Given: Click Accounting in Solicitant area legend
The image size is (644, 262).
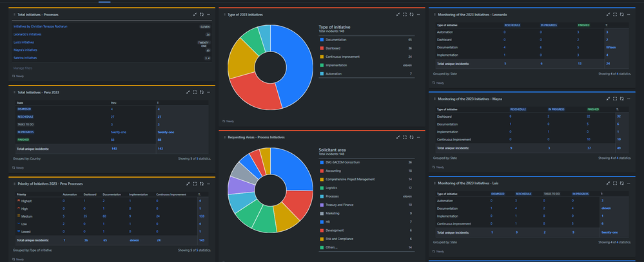Looking at the screenshot, I should (x=333, y=171).
